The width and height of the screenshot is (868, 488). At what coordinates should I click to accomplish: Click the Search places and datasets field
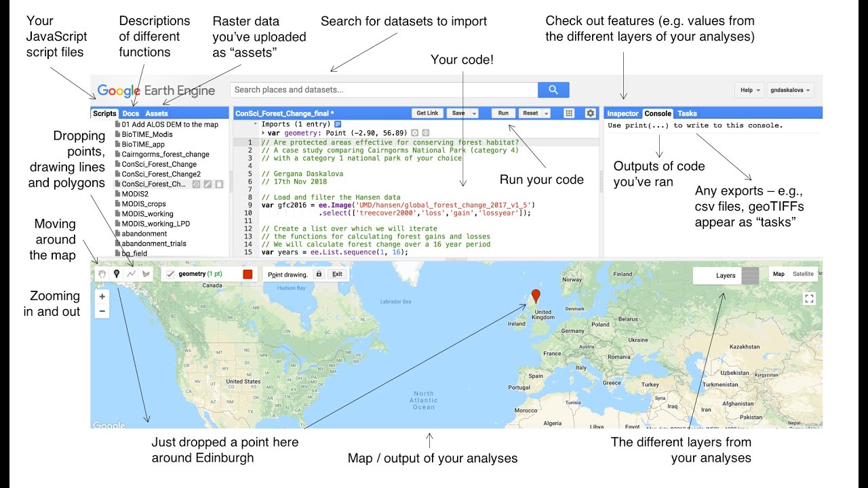[384, 89]
